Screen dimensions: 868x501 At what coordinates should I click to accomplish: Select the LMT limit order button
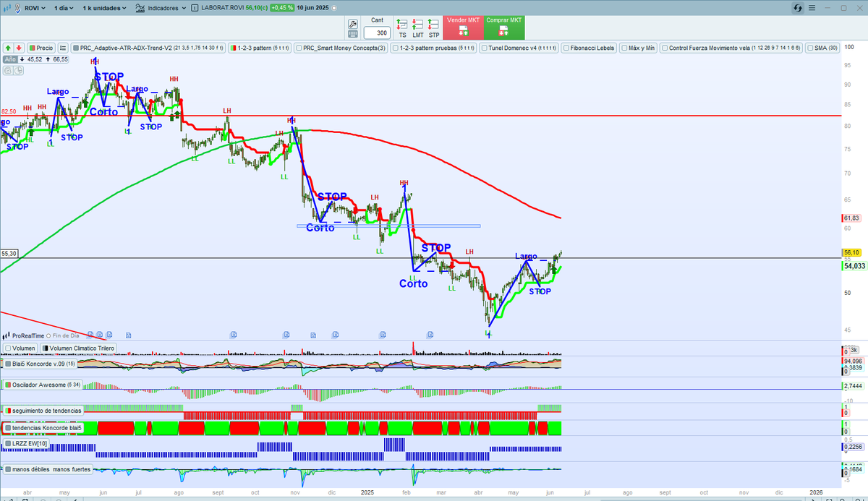(x=418, y=27)
